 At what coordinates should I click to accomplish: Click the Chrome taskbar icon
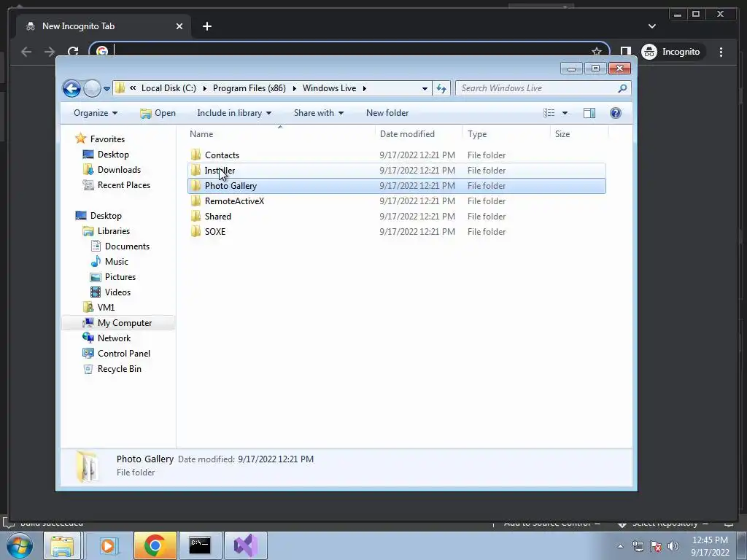pyautogui.click(x=155, y=545)
